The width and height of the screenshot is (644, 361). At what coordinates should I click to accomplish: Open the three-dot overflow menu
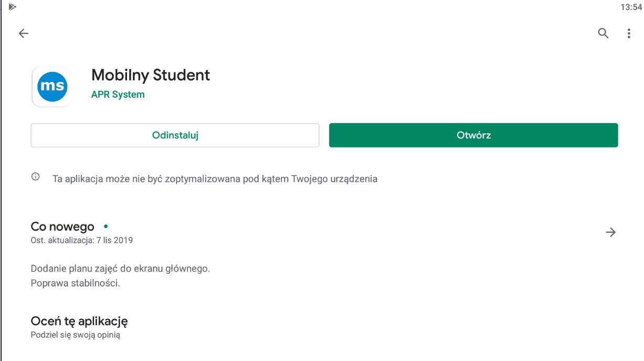pos(629,34)
